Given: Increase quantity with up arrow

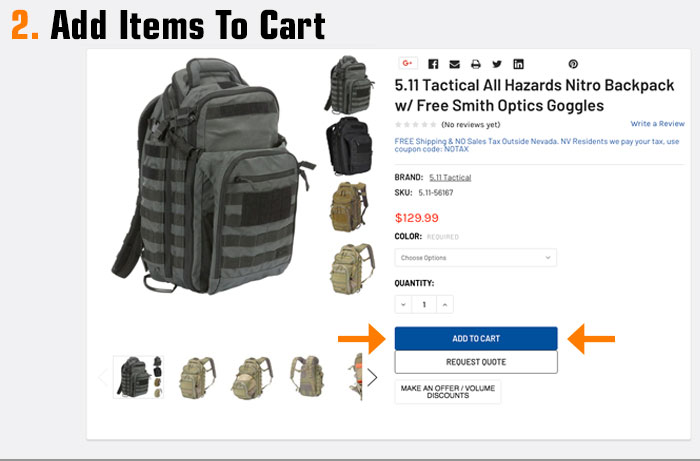Looking at the screenshot, I should click(445, 304).
